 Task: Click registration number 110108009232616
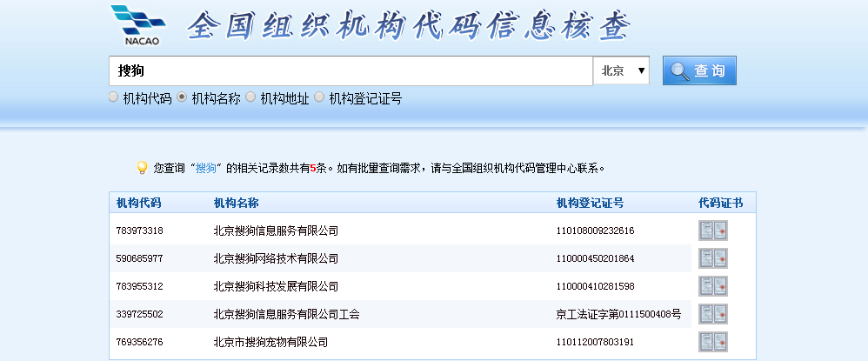[595, 231]
